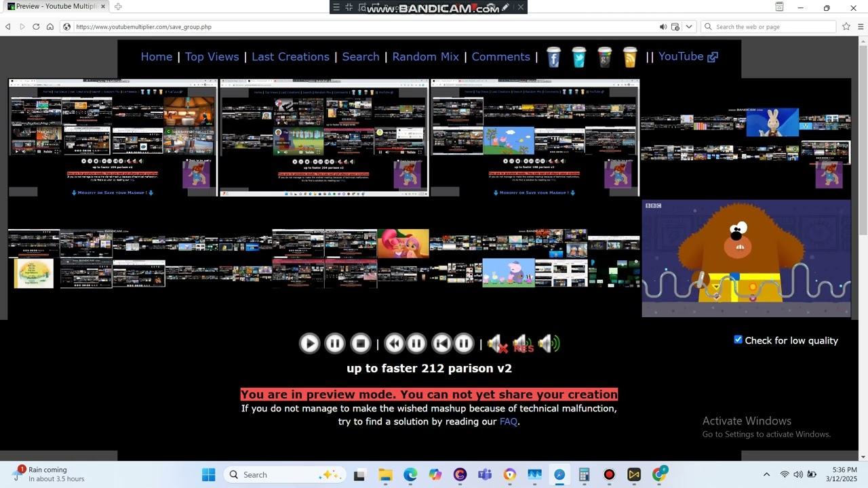Viewport: 868px width, 488px height.
Task: Click the pause button right of rewind
Action: (x=416, y=344)
